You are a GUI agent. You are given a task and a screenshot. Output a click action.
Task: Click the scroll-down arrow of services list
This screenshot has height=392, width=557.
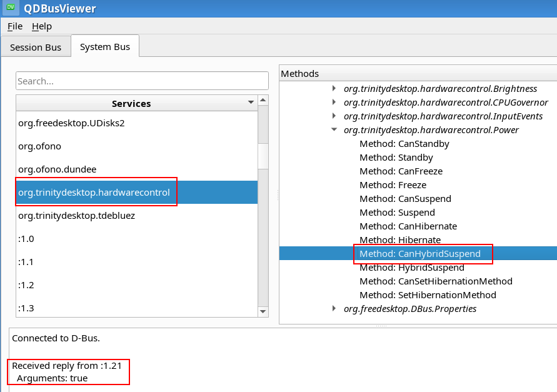coord(263,312)
